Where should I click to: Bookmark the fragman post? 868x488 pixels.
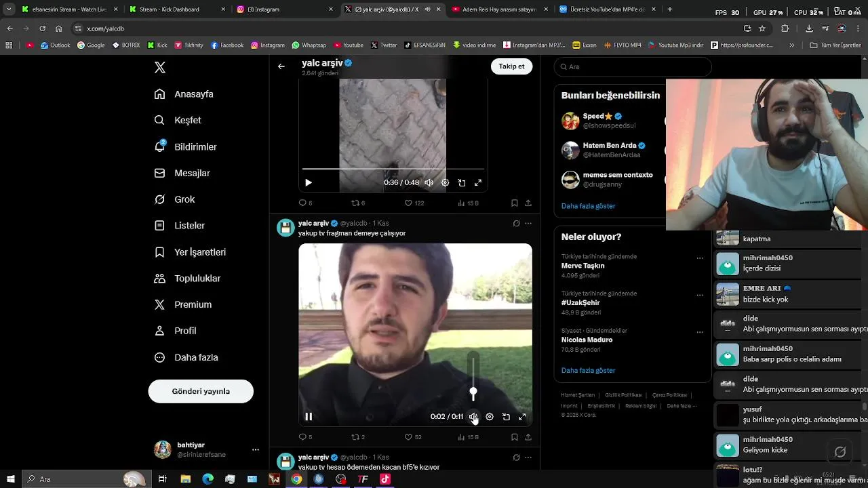(x=515, y=437)
